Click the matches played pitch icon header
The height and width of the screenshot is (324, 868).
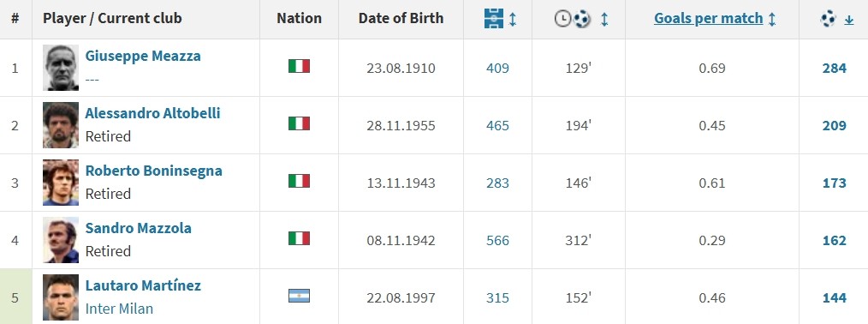tap(493, 19)
